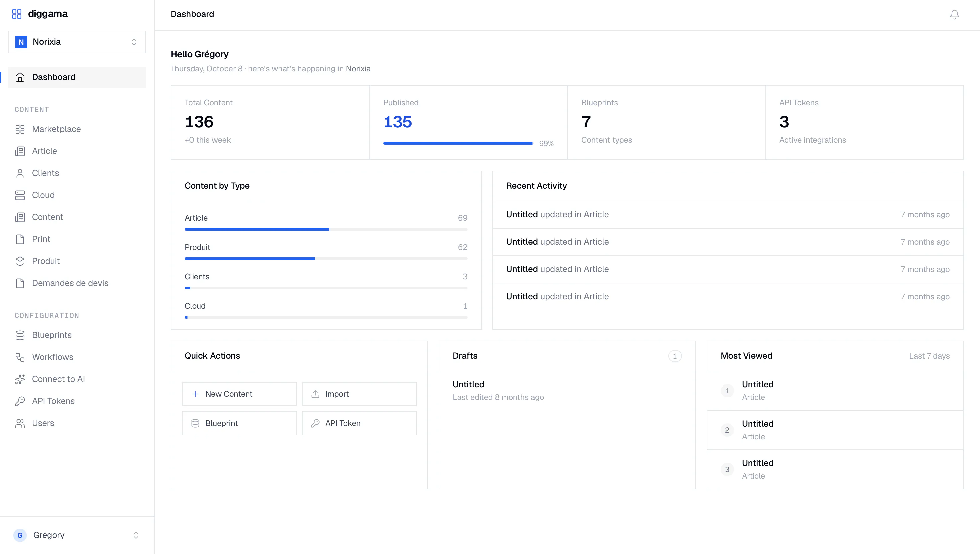Select the Dashboard sidebar item
This screenshot has height=554, width=980.
(x=77, y=77)
